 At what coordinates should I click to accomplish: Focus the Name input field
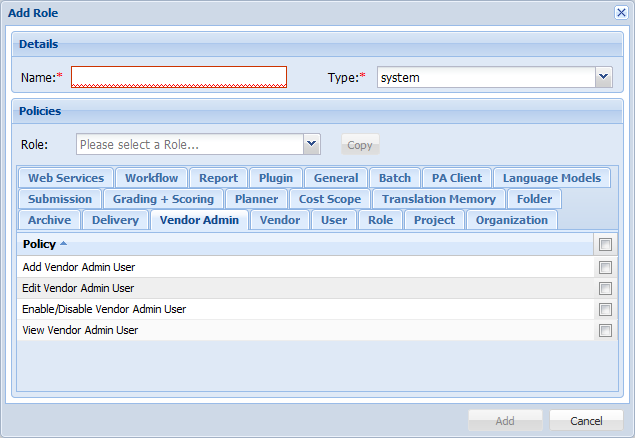coord(179,77)
